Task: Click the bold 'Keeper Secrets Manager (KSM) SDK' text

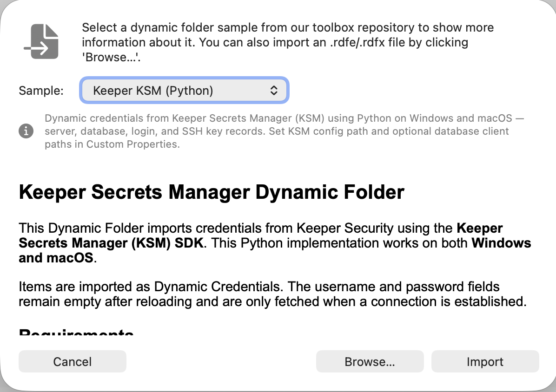Action: [112, 243]
